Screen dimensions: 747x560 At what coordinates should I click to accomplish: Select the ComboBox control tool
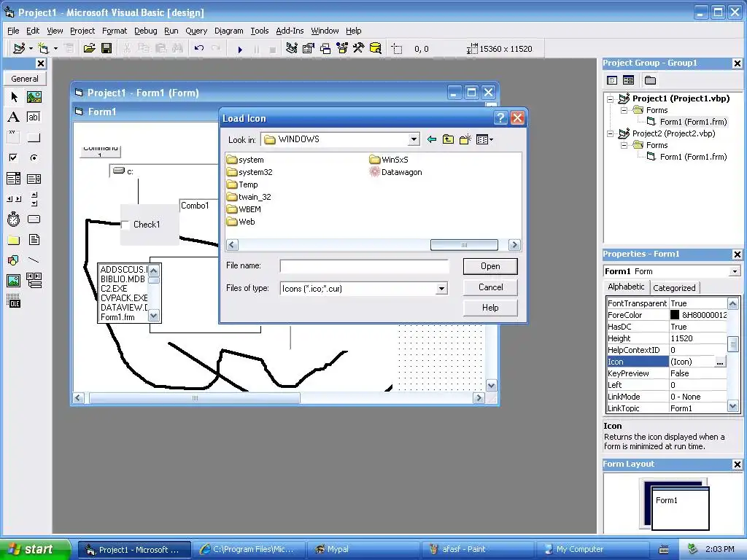[14, 179]
